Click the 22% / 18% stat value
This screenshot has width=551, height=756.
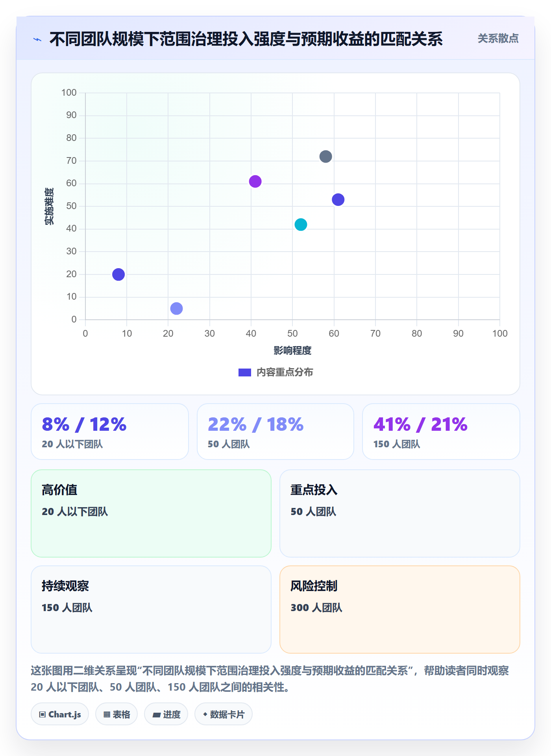click(x=256, y=424)
